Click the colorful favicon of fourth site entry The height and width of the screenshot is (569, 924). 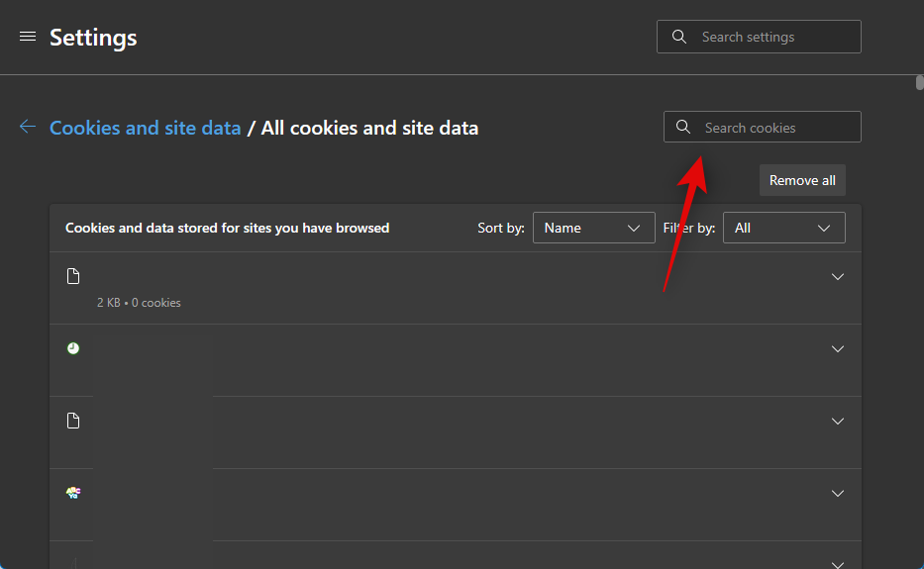[73, 492]
